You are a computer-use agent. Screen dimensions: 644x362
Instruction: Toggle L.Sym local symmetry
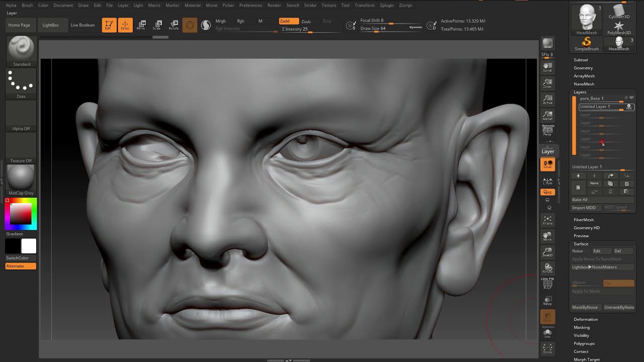547,181
